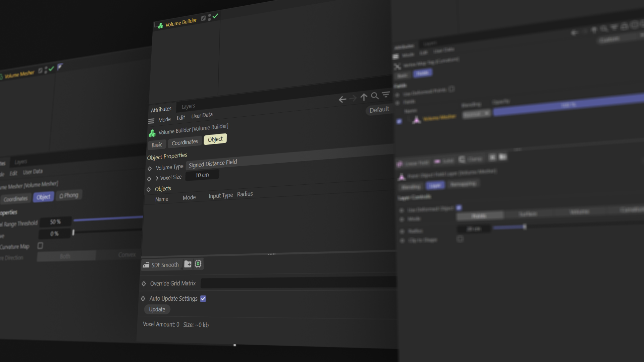Open the Default layout dropdown
Viewport: 644px width, 362px height.
click(x=379, y=110)
